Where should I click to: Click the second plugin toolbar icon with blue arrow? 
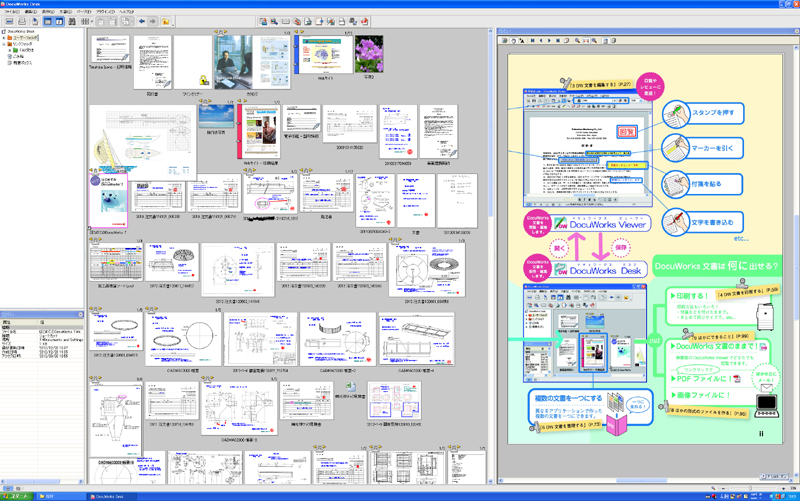[274, 21]
